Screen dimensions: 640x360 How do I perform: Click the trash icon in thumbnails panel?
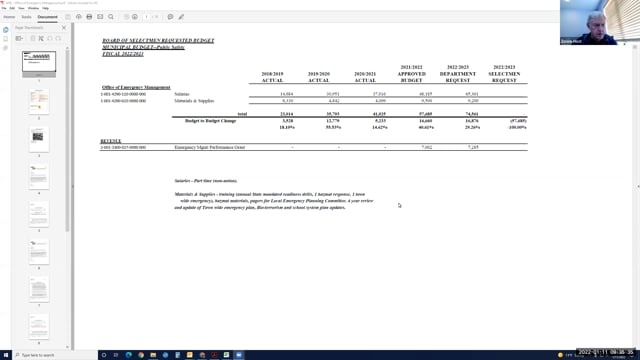click(x=33, y=38)
